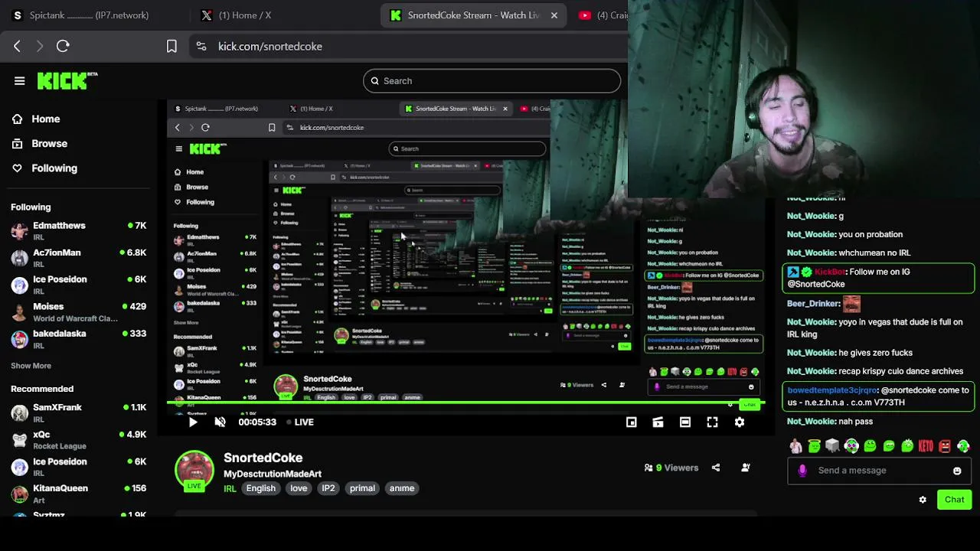Close the SnortedCoke Stream tab
Image resolution: width=980 pixels, height=551 pixels.
pyautogui.click(x=554, y=15)
